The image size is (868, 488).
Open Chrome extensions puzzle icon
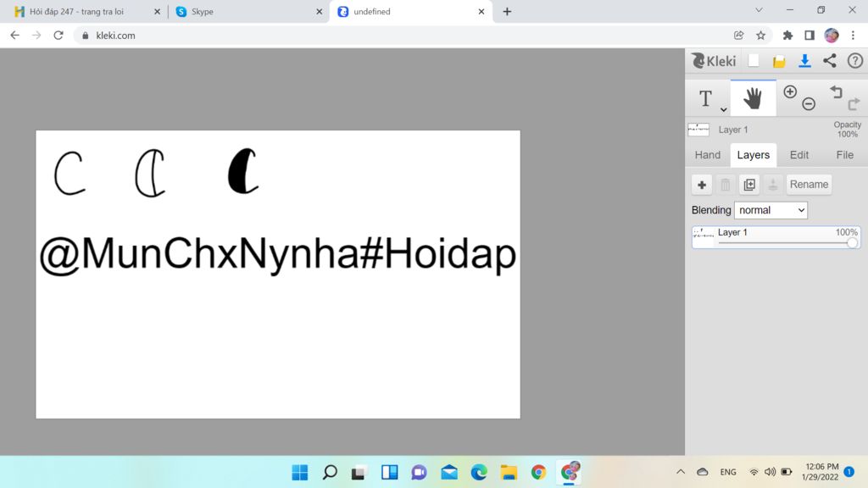[787, 36]
